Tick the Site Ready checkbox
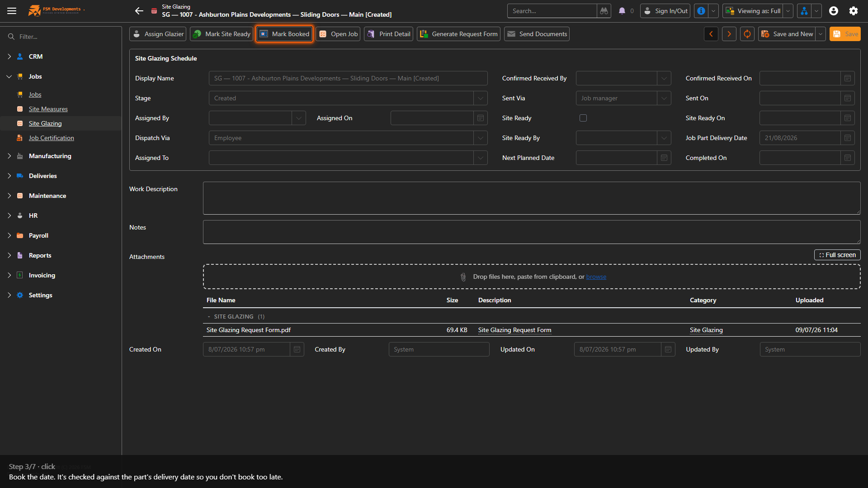The width and height of the screenshot is (868, 488). pos(583,118)
